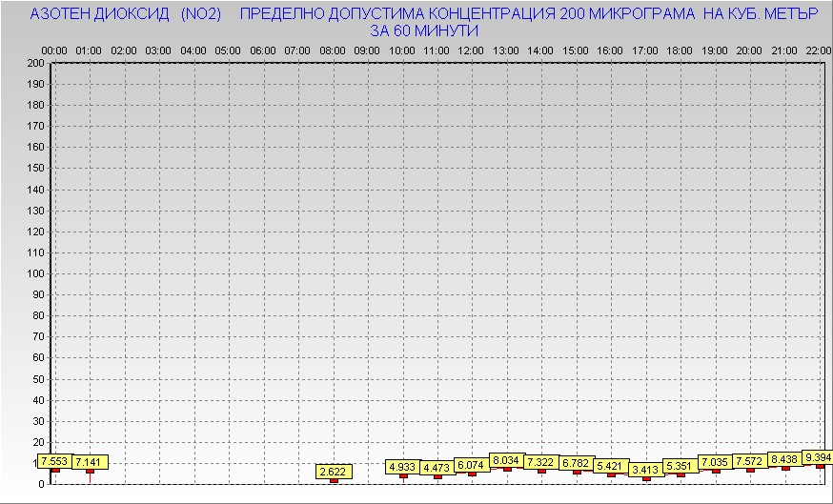Click the 8.034 value label
Image resolution: width=833 pixels, height=504 pixels.
507,460
